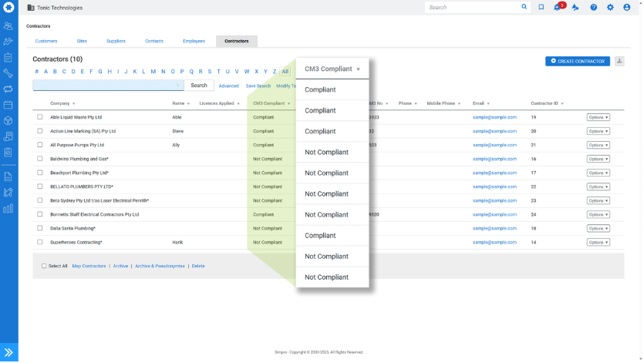Click the help question mark icon

click(593, 8)
